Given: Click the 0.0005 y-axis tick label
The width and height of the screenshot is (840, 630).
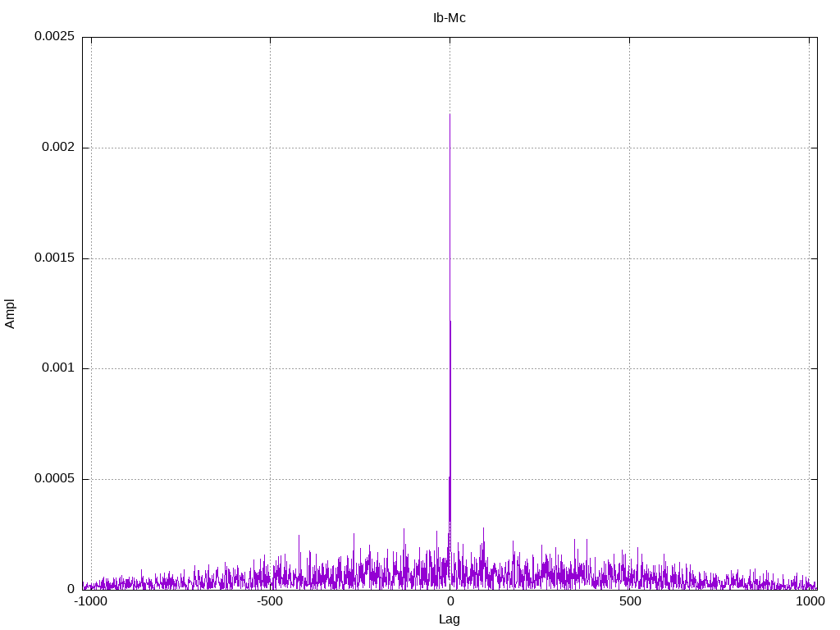Looking at the screenshot, I should (54, 478).
